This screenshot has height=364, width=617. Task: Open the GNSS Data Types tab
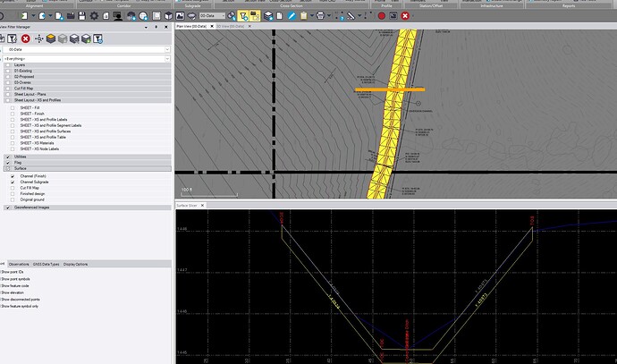(46, 264)
